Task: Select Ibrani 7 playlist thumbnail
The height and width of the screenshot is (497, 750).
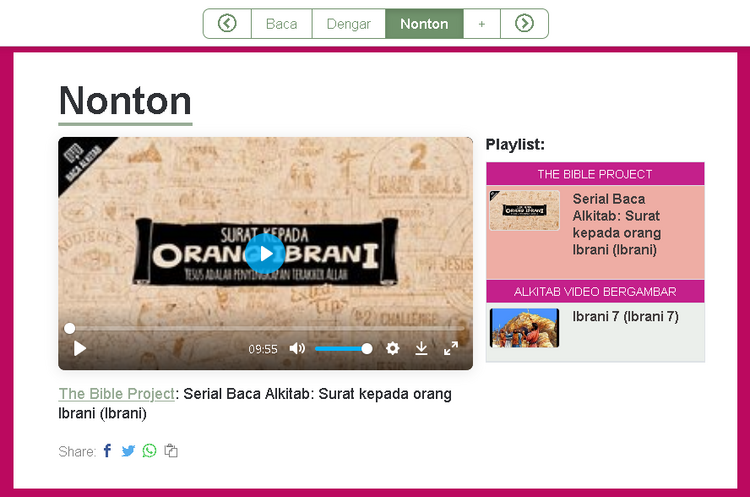Action: tap(524, 328)
